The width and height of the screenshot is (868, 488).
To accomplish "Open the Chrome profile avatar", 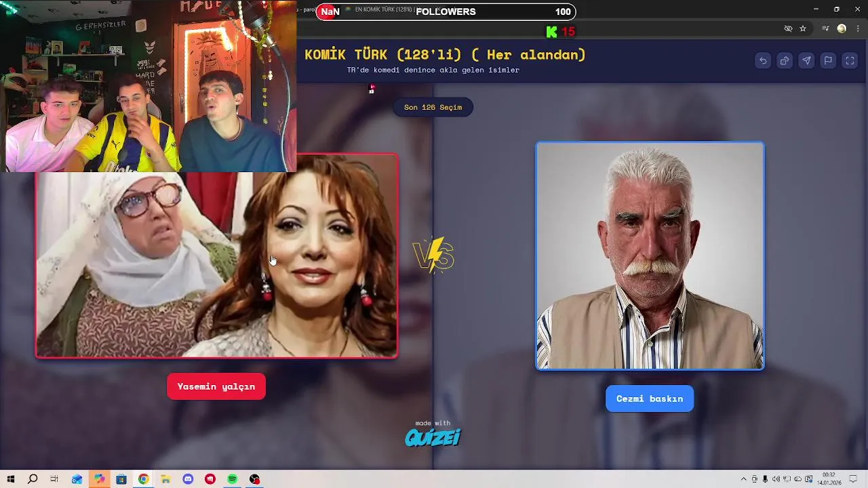I will [x=842, y=28].
